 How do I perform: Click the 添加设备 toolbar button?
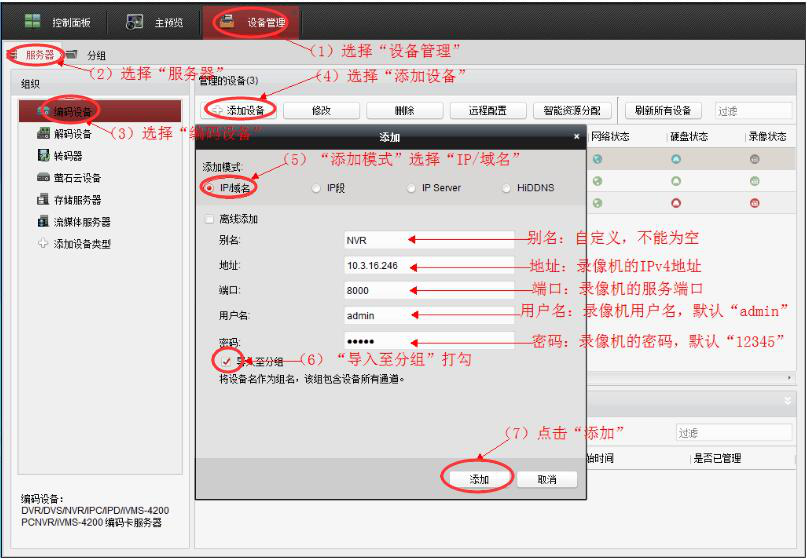(239, 110)
